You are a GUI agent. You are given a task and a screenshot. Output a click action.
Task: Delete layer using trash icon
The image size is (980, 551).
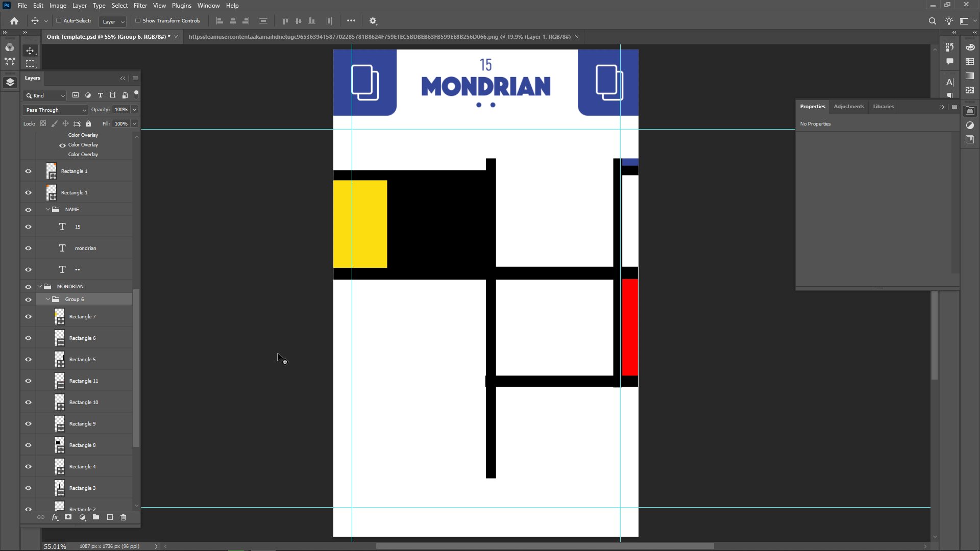tap(123, 517)
